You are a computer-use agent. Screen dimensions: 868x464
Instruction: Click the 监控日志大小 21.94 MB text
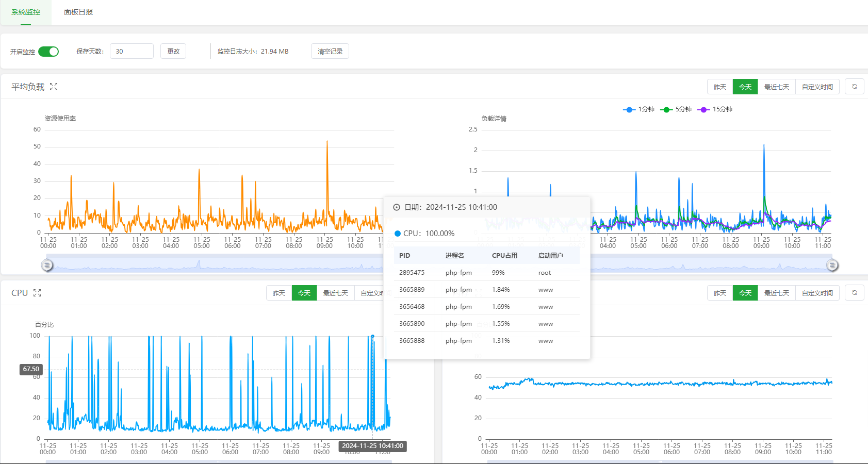(253, 52)
